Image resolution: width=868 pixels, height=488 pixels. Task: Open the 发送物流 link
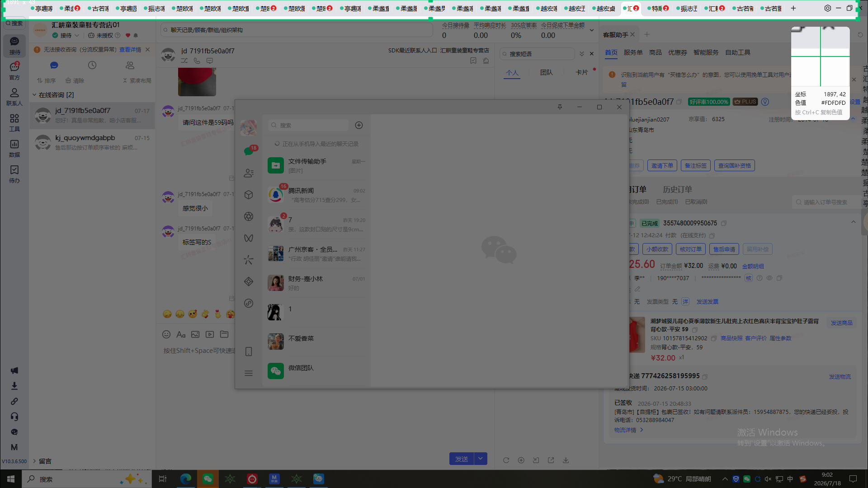(x=840, y=377)
